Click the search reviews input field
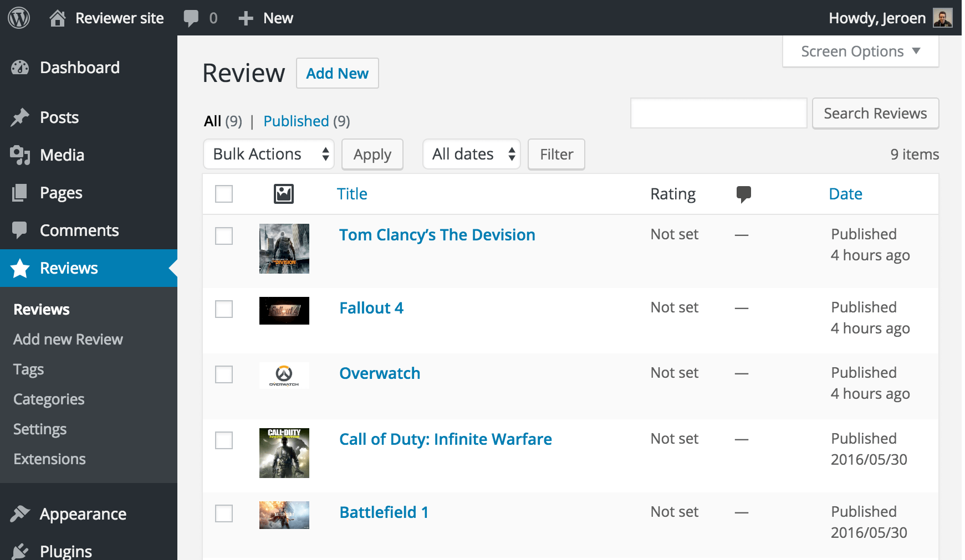The height and width of the screenshot is (560, 965). [x=719, y=114]
